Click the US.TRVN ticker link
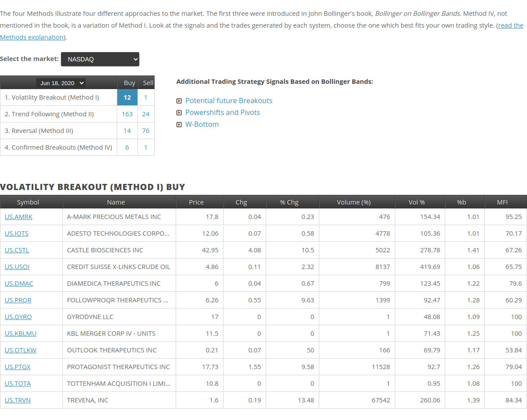Screen dimensions: 527x420 click(18, 400)
